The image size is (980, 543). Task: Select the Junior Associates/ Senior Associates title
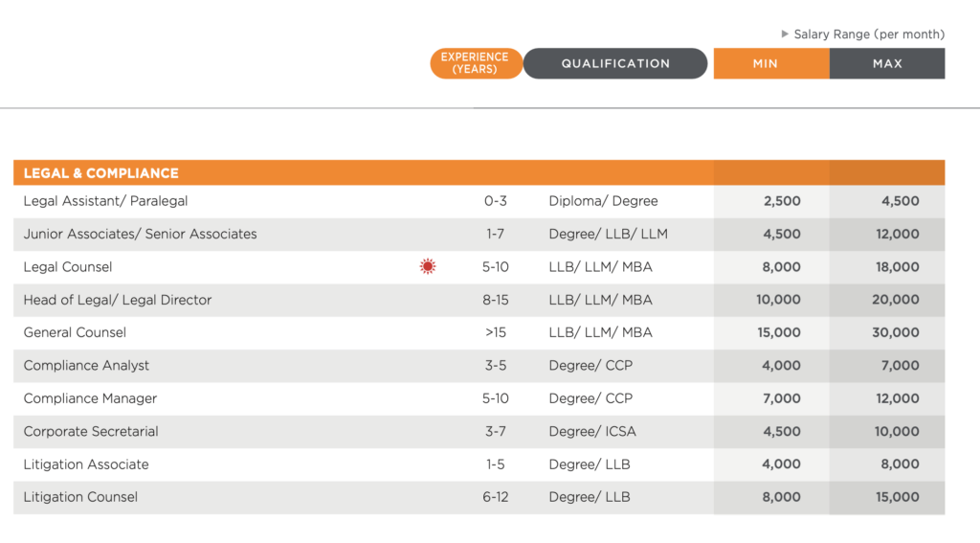(140, 234)
